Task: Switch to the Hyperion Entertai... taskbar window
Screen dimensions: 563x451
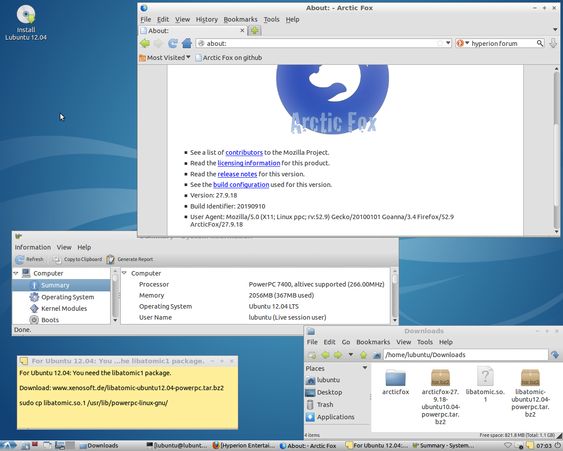Action: (x=244, y=446)
